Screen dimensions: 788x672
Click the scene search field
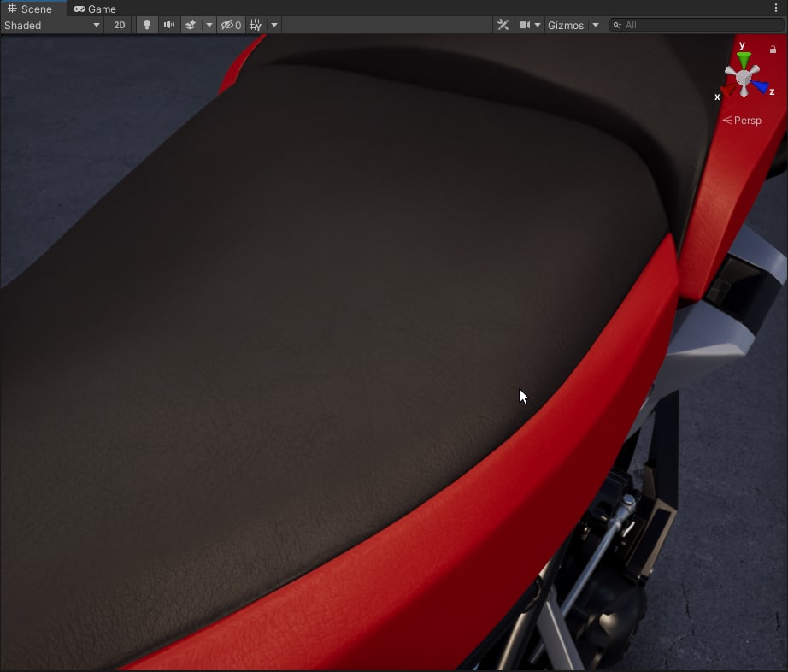(x=696, y=25)
